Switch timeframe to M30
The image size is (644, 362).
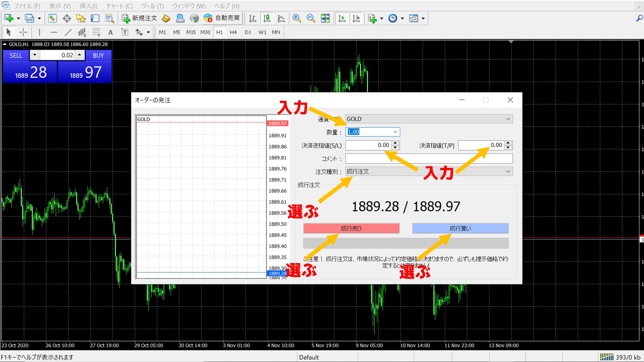click(x=205, y=32)
